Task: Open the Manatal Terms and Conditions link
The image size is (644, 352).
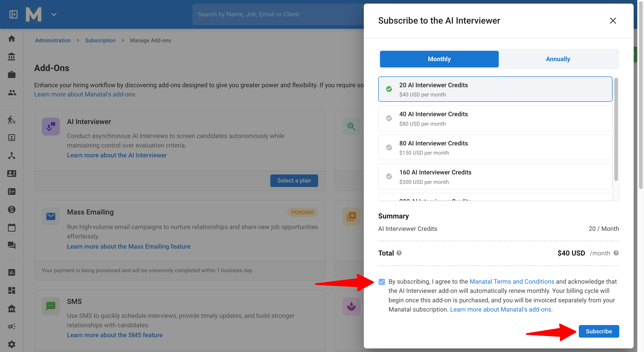Action: [512, 282]
